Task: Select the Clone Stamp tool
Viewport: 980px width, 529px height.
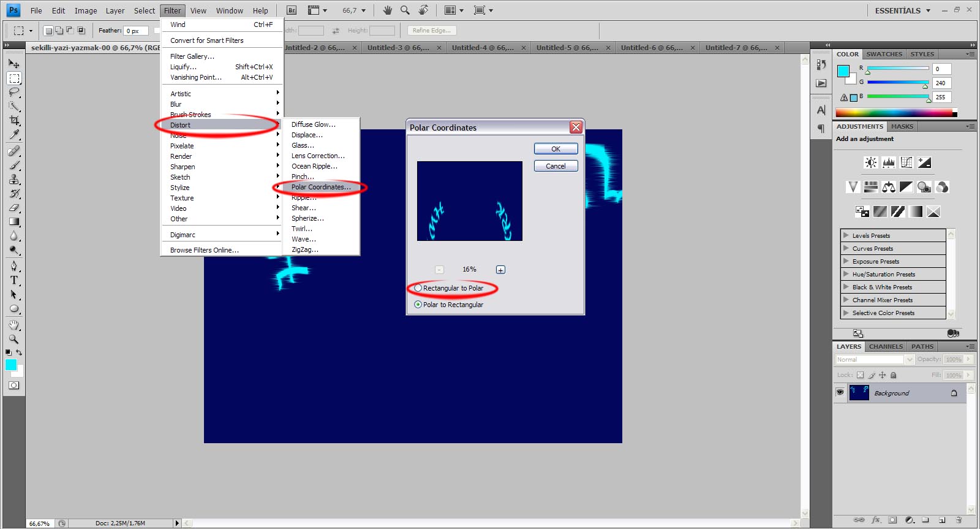Action: pyautogui.click(x=14, y=179)
